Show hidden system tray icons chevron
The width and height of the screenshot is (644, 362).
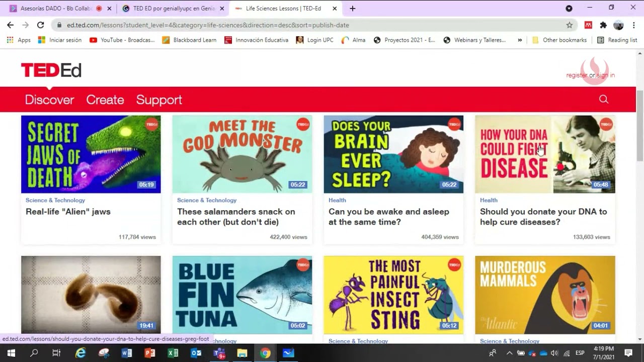509,353
